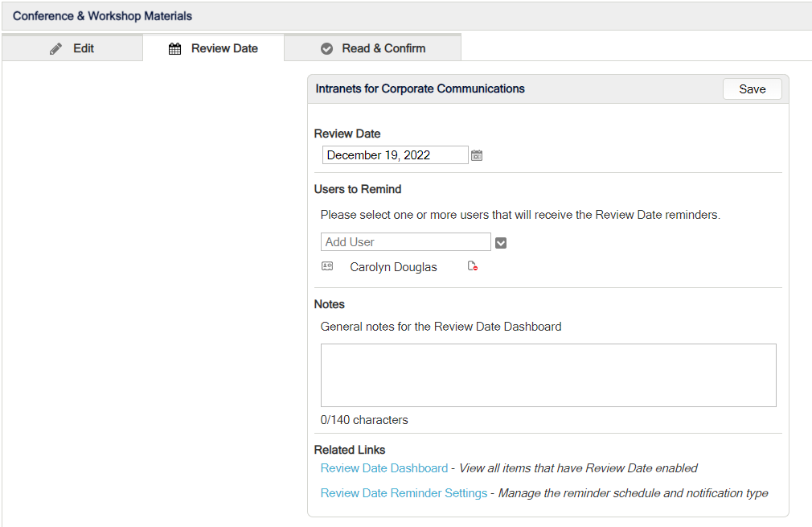
Task: Select the Review Date tab
Action: [x=213, y=48]
